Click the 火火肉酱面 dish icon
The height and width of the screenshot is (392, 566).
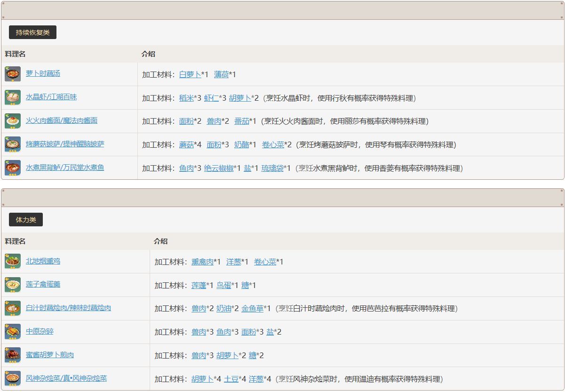[x=13, y=121]
